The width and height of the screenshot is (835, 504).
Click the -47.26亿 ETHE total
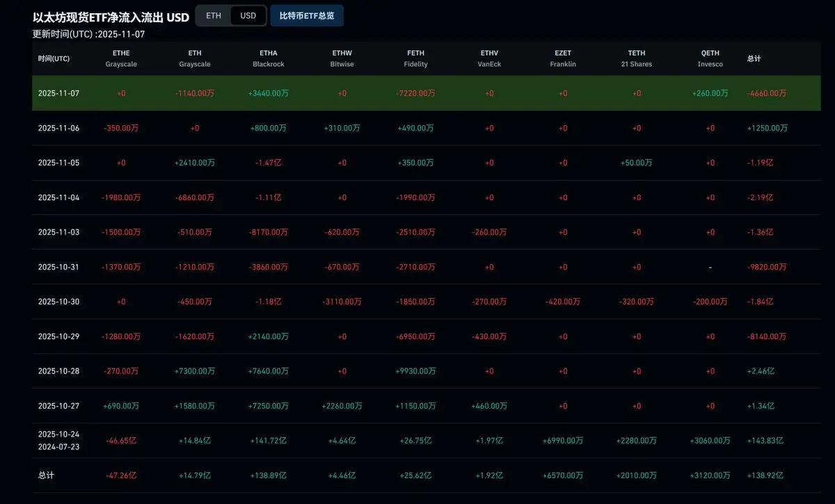click(121, 475)
